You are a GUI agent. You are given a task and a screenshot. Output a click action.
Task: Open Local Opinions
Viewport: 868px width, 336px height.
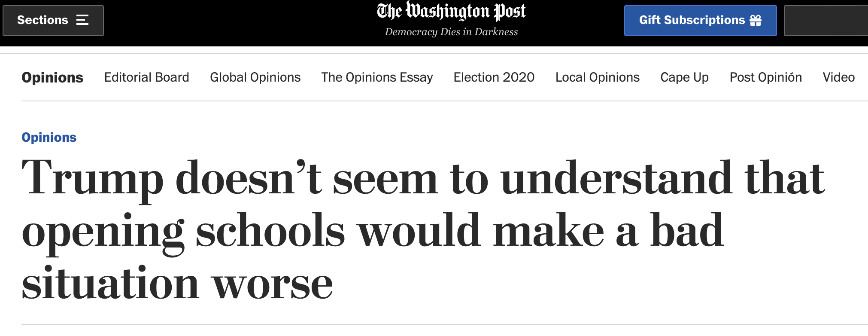coord(597,77)
